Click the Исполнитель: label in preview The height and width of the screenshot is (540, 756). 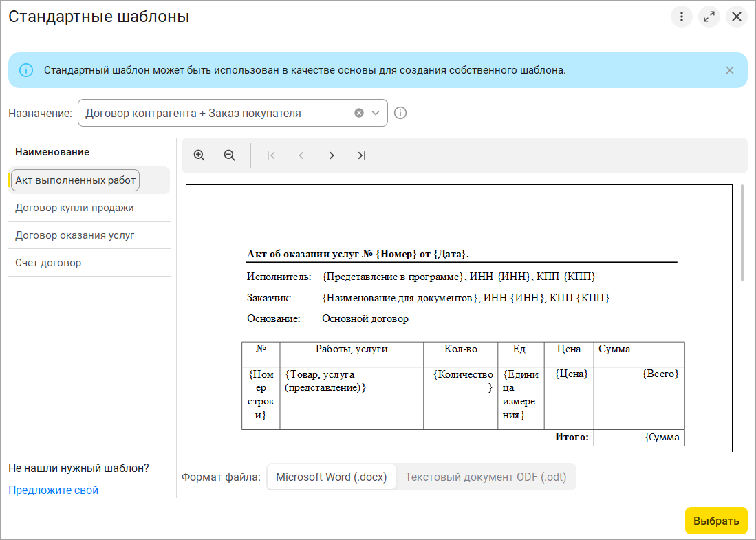(279, 277)
